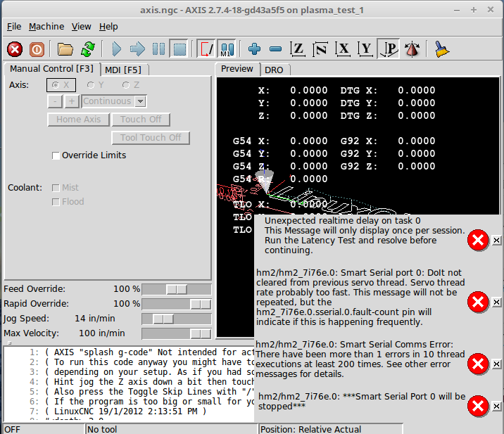Open the View menu
The height and width of the screenshot is (434, 504).
pyautogui.click(x=81, y=26)
